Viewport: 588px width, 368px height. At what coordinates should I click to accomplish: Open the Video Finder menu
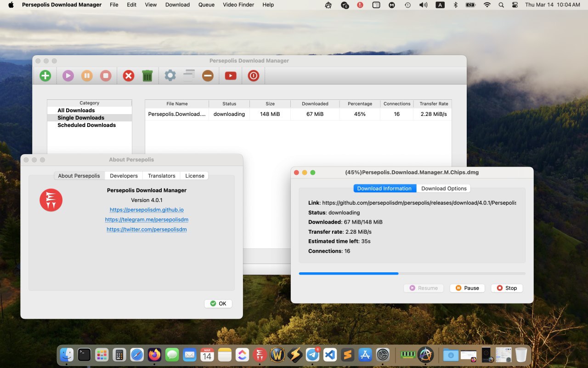(238, 5)
